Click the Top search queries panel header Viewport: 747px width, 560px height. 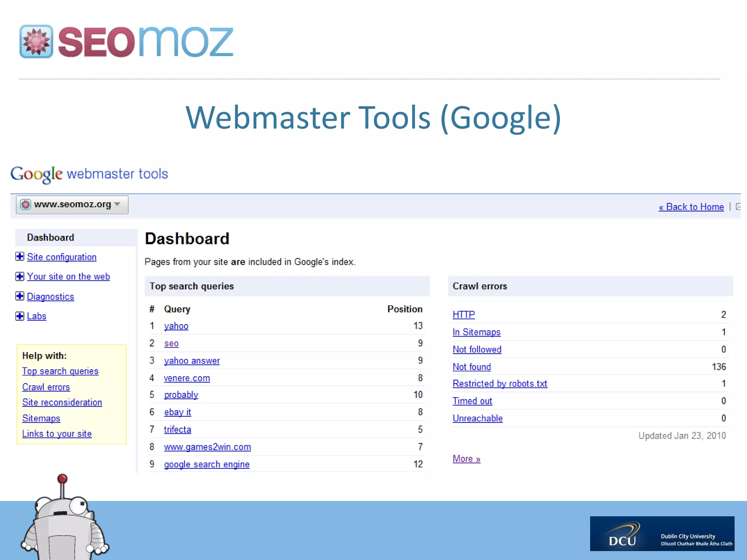287,286
